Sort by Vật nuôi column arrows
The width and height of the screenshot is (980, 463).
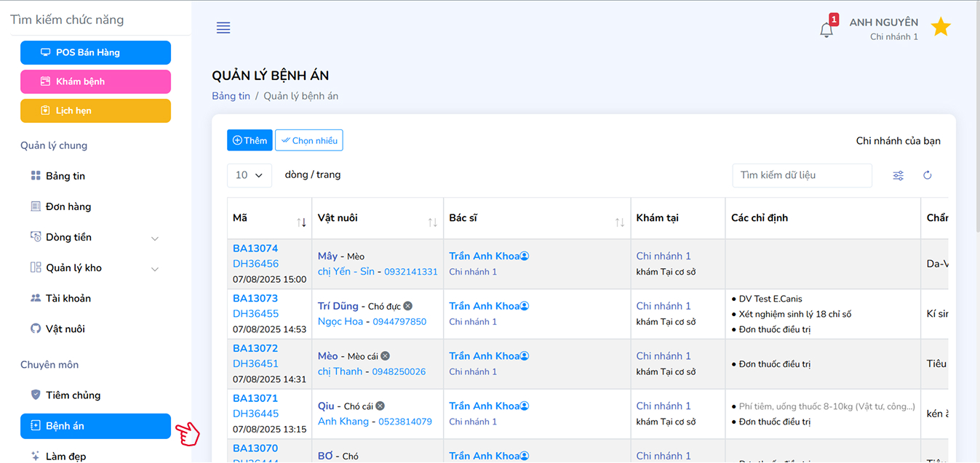pos(432,222)
